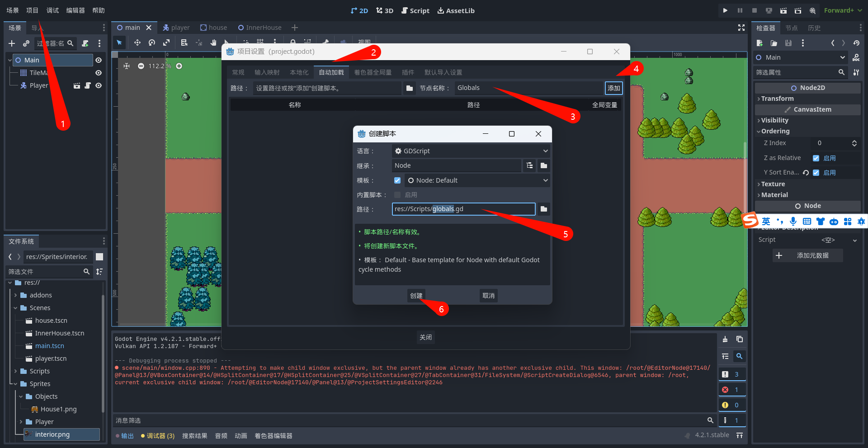
Task: Click the 创建 button in Create Script dialog
Action: coord(416,296)
